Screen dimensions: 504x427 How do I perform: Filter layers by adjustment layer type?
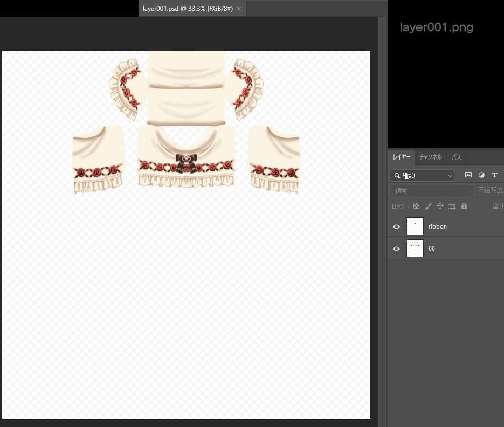[481, 175]
